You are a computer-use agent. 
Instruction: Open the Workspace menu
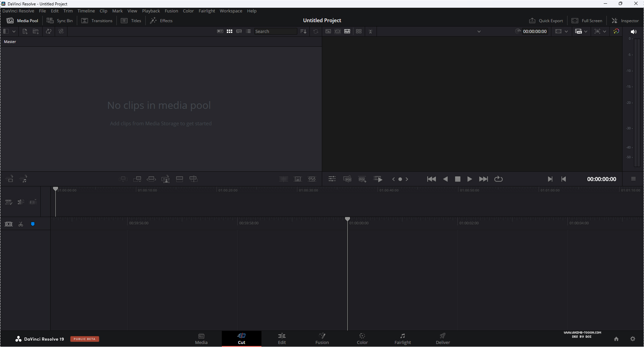231,11
